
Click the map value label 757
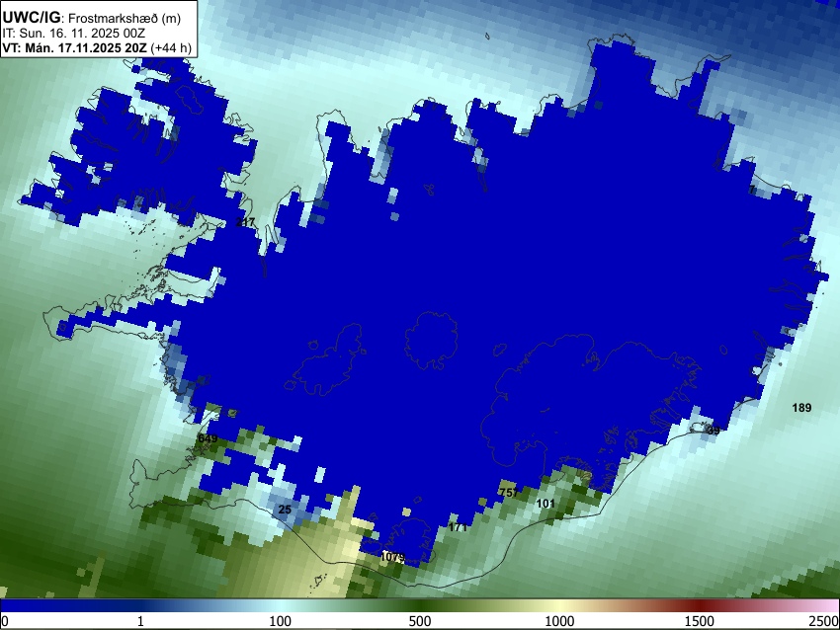508,493
